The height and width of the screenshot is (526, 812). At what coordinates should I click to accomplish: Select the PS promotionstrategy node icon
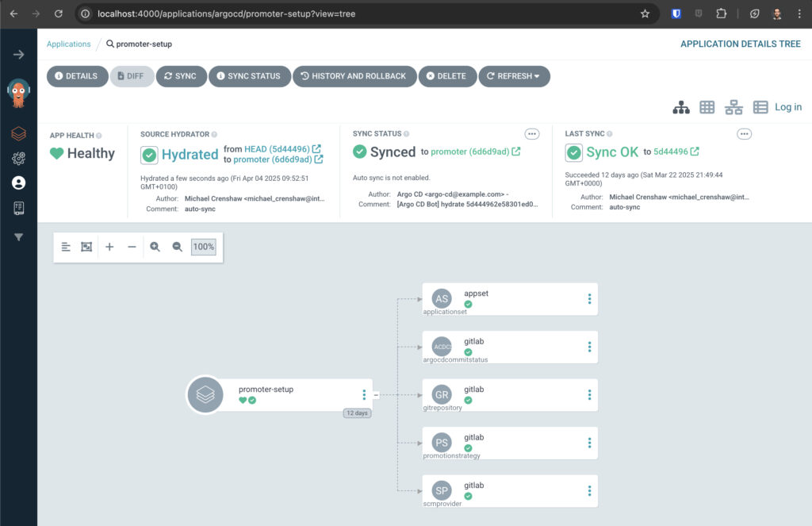pyautogui.click(x=442, y=443)
